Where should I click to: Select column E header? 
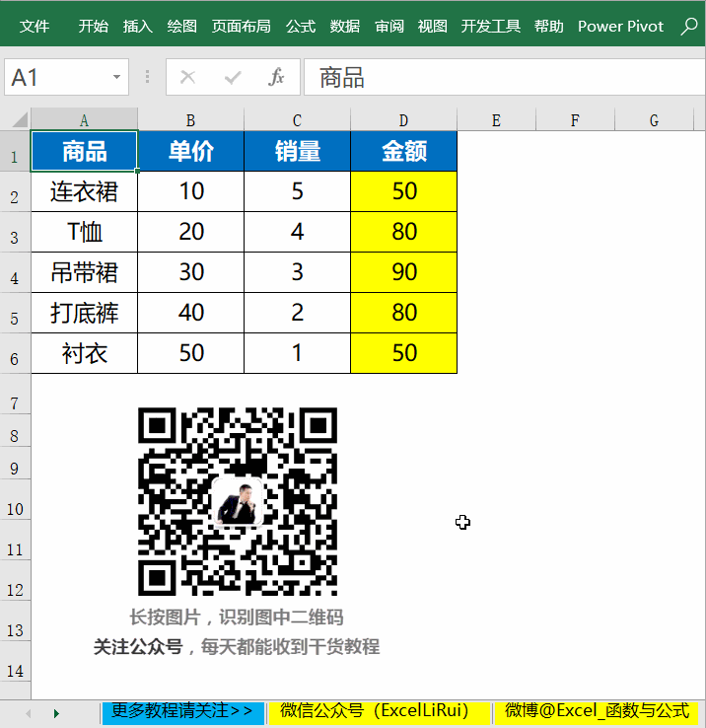pyautogui.click(x=496, y=119)
